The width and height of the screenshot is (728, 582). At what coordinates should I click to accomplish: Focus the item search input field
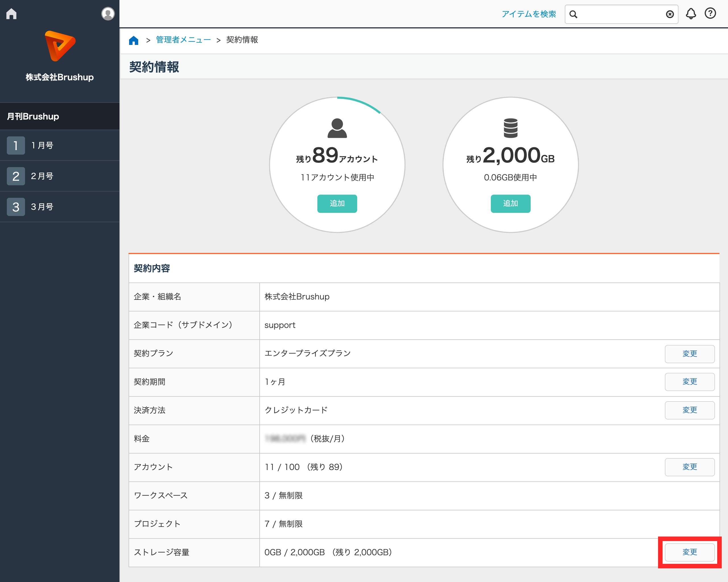[x=621, y=14]
